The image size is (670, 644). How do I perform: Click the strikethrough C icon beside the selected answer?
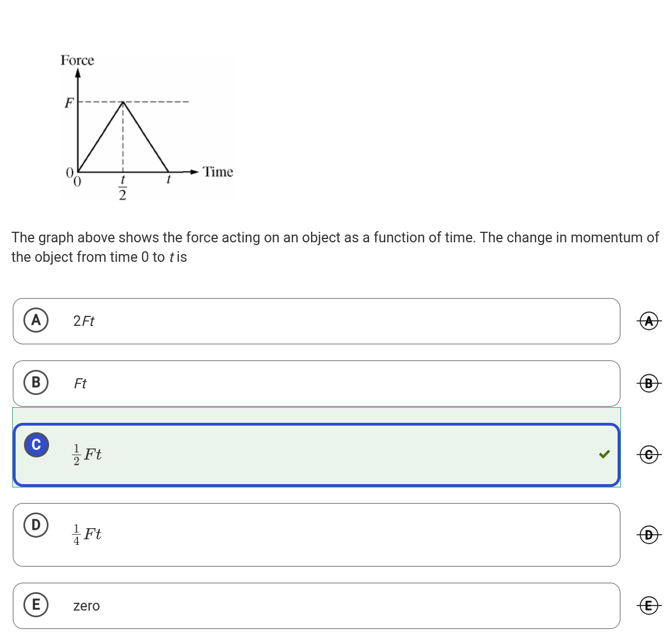(648, 455)
